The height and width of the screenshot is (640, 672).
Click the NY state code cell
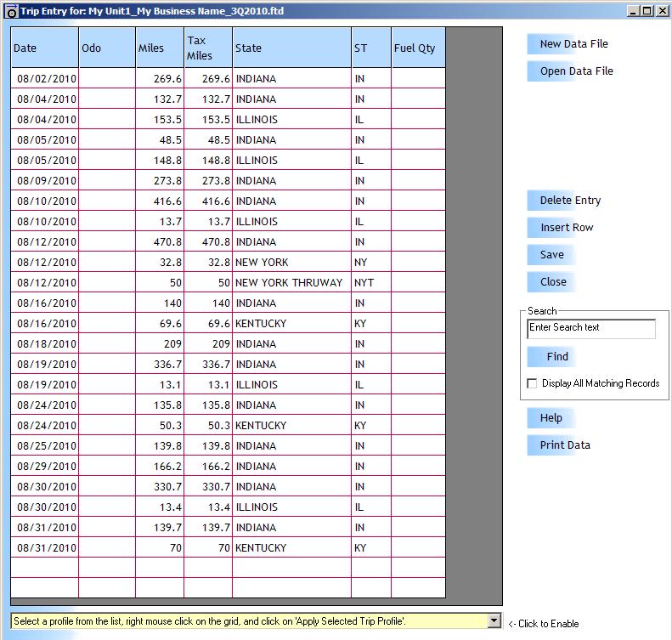tap(371, 263)
